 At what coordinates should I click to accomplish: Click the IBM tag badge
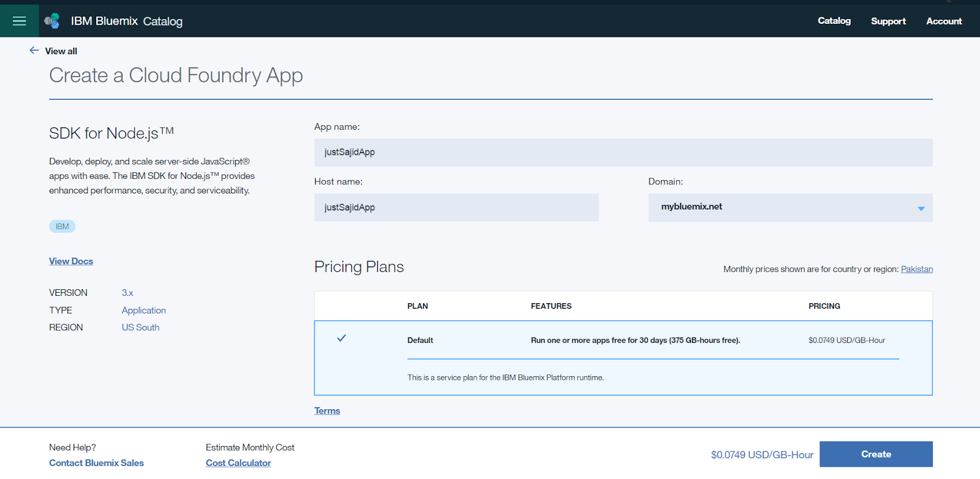click(62, 227)
